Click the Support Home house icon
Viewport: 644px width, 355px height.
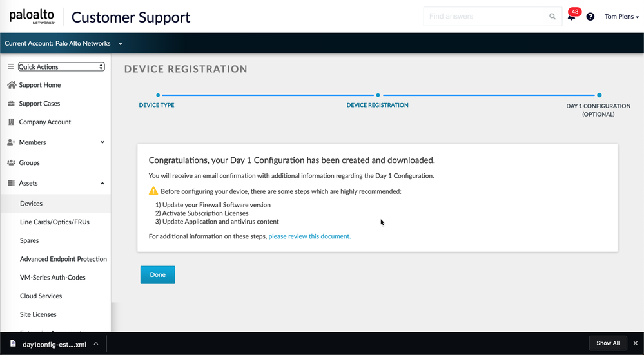coord(11,85)
